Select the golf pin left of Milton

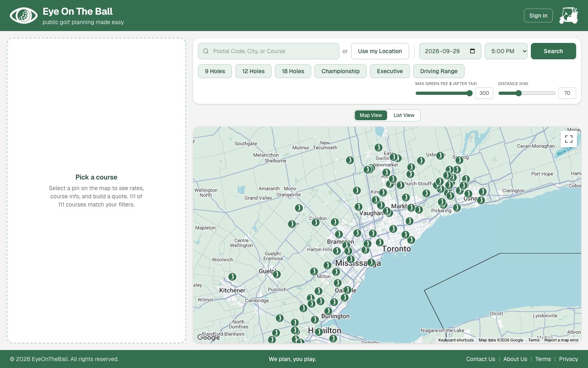[314, 272]
